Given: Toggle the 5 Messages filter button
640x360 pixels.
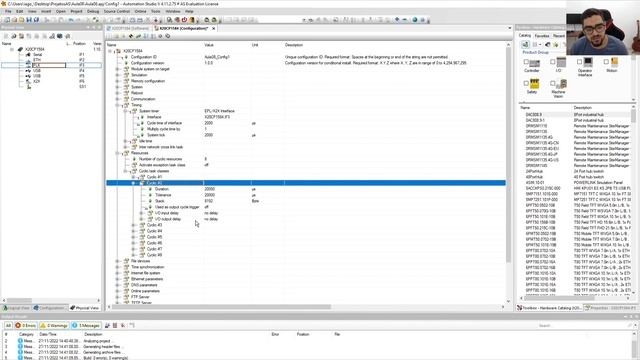Looking at the screenshot, I should coord(86,326).
